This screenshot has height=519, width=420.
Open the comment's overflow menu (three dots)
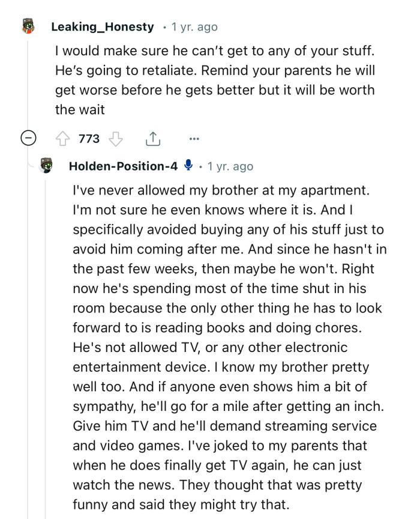pos(194,138)
